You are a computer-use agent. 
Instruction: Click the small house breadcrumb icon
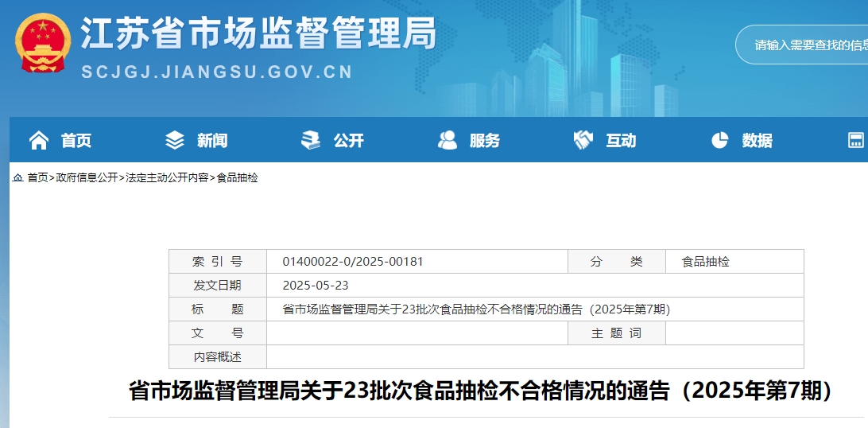[x=17, y=177]
